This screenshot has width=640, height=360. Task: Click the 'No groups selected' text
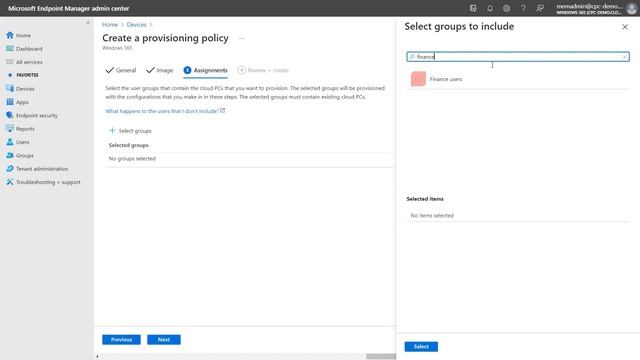(x=132, y=158)
